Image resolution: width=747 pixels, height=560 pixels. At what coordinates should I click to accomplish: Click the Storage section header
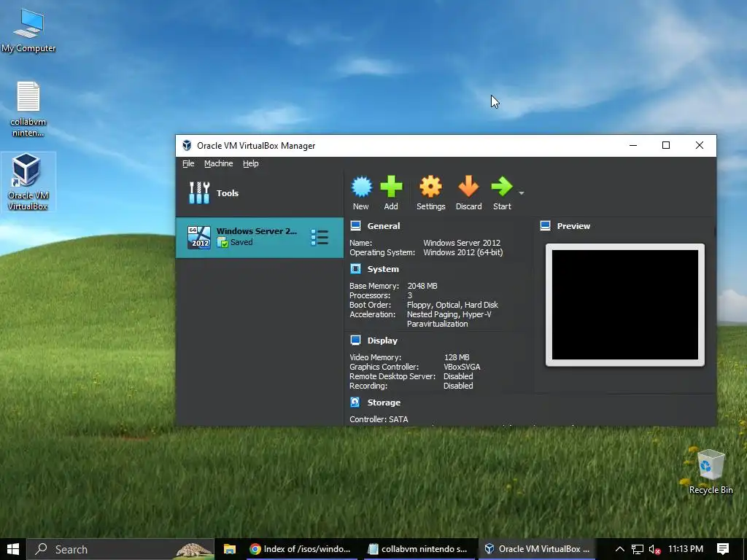[x=384, y=402]
